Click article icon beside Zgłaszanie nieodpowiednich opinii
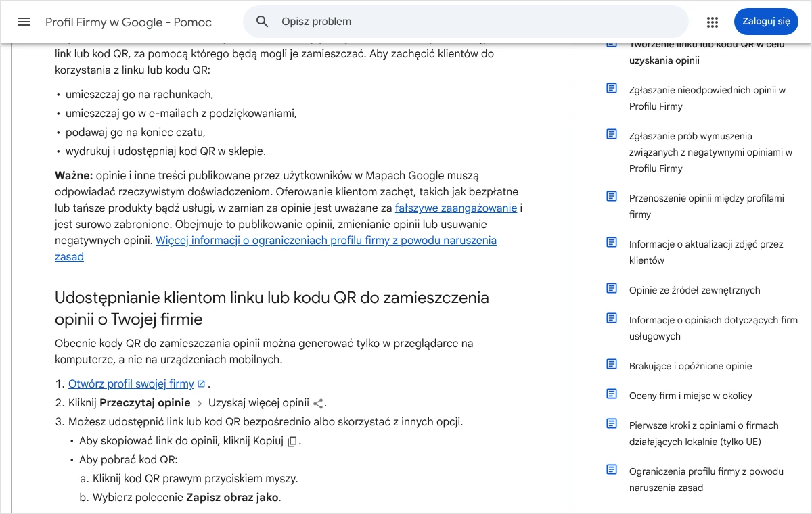The width and height of the screenshot is (812, 514). click(612, 88)
